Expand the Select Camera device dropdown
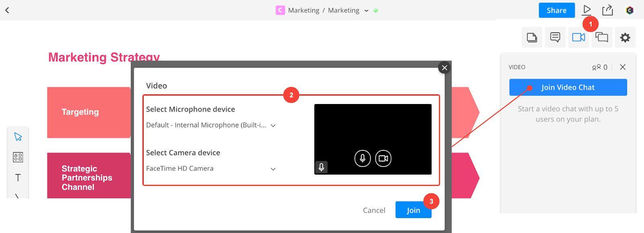Viewport: 644px width, 233px height. click(211, 169)
